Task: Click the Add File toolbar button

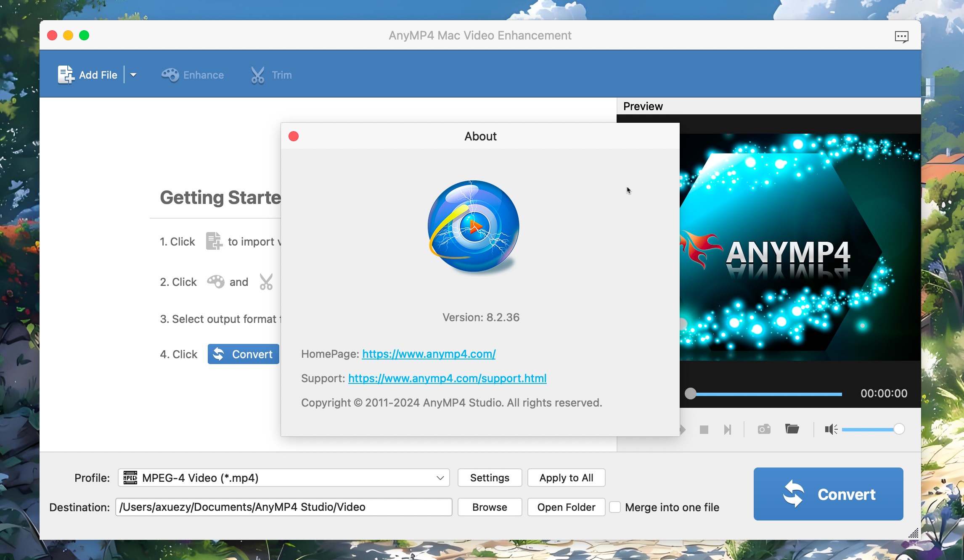Action: [87, 75]
